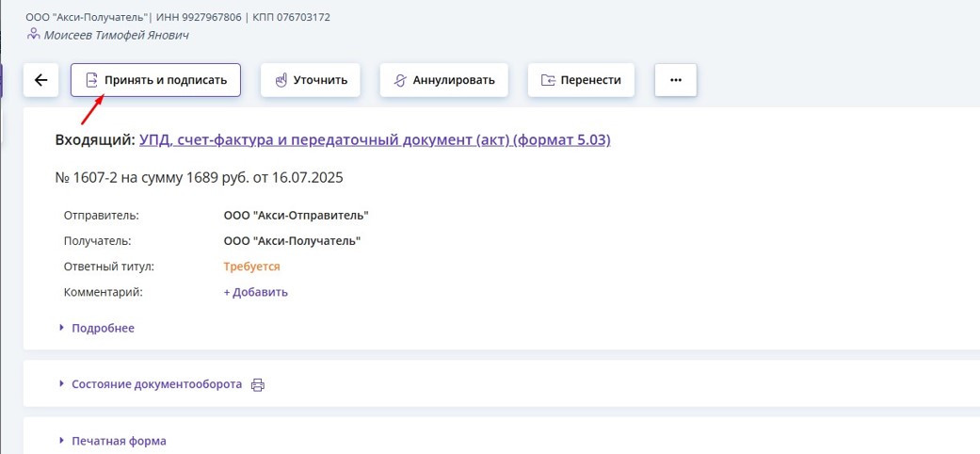
Task: Expand the 'Печатная форма' section
Action: pos(113,441)
